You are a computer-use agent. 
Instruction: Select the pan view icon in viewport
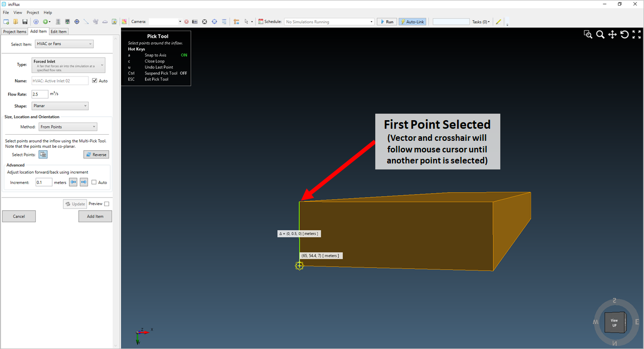click(x=612, y=35)
